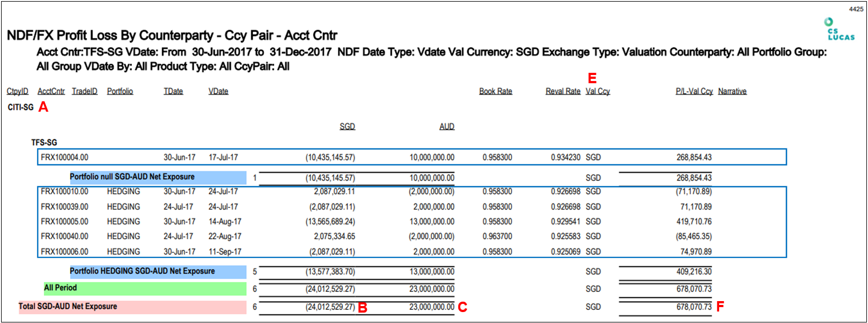The height and width of the screenshot is (323, 868).
Task: Click the Reval Rate column header
Action: click(563, 91)
